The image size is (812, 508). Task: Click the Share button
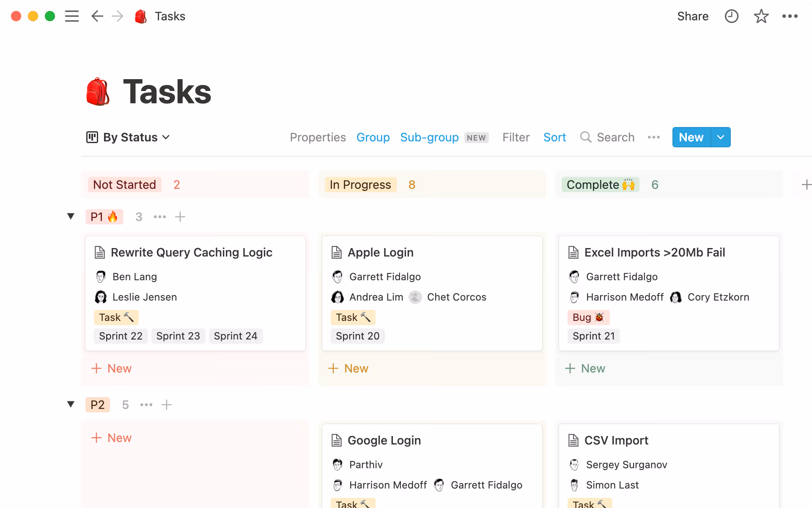point(692,16)
